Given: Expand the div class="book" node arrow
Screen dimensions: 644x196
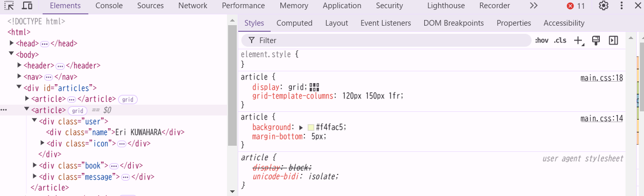Looking at the screenshot, I should click(x=35, y=165).
